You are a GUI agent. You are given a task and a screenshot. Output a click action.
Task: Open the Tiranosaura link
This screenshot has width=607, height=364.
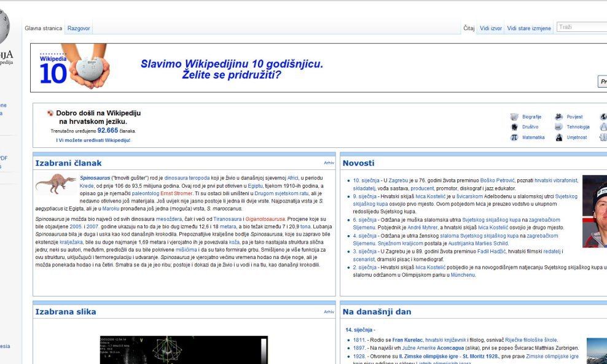click(x=227, y=219)
